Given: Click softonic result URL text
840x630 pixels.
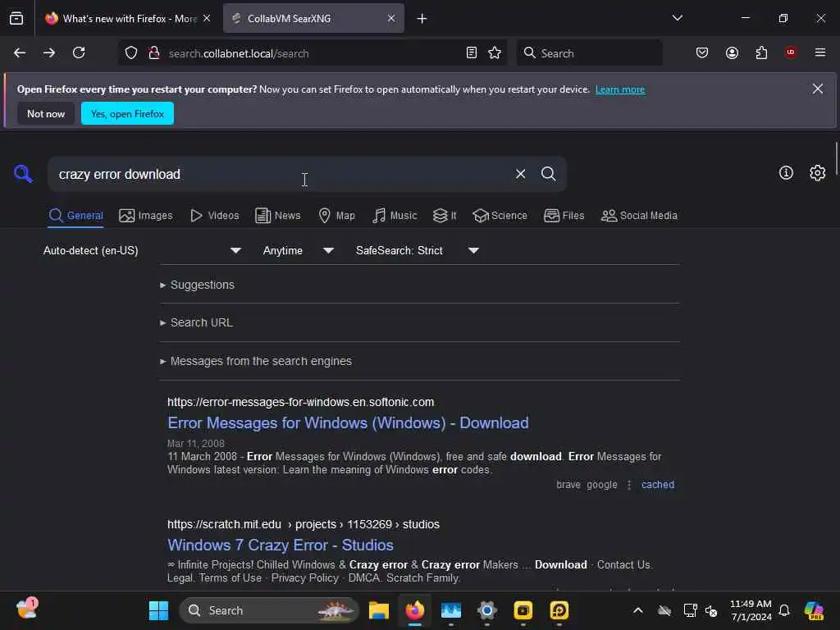Looking at the screenshot, I should pyautogui.click(x=300, y=402).
